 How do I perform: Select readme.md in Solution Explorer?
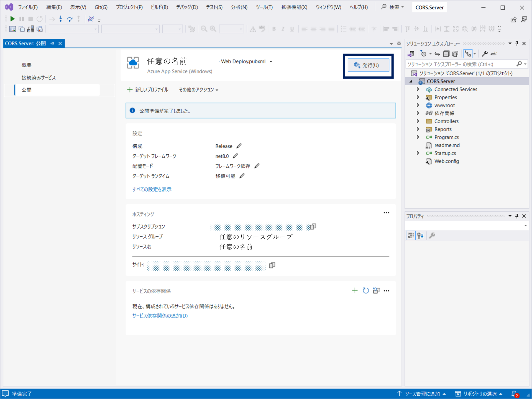[447, 145]
